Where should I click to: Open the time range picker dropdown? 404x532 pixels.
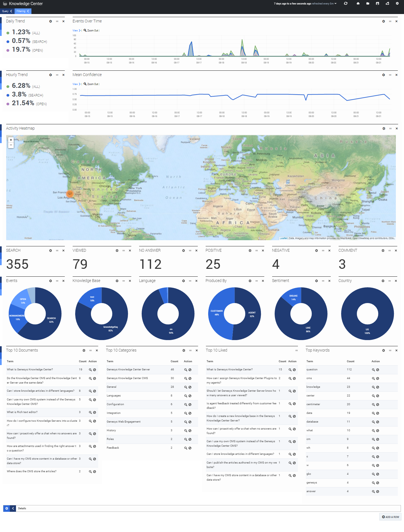tap(305, 4)
